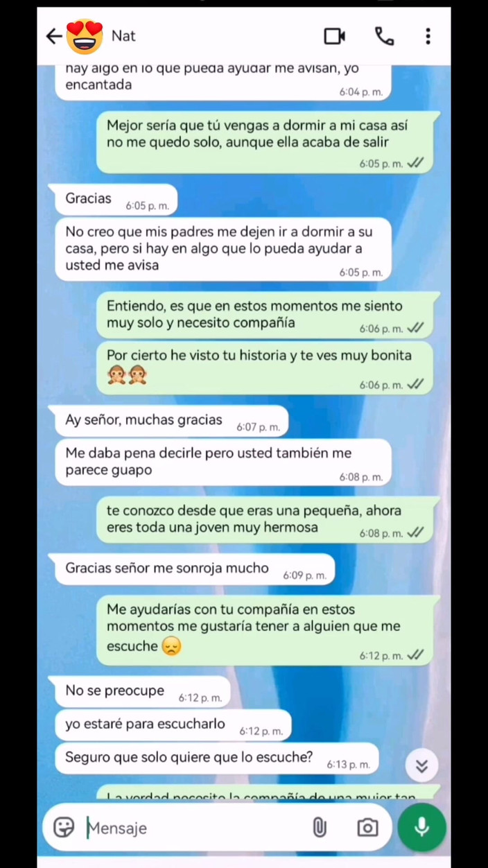
Task: Open the emoji sticker picker
Action: 64,827
